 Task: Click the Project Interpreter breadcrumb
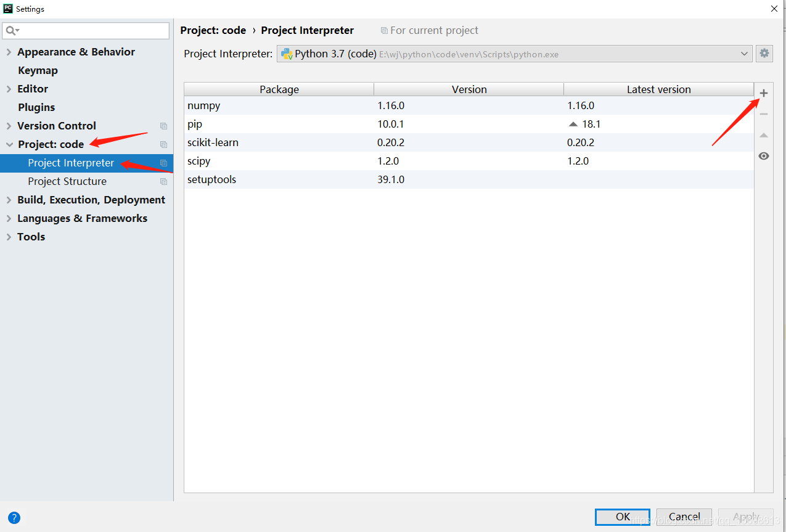tap(307, 30)
